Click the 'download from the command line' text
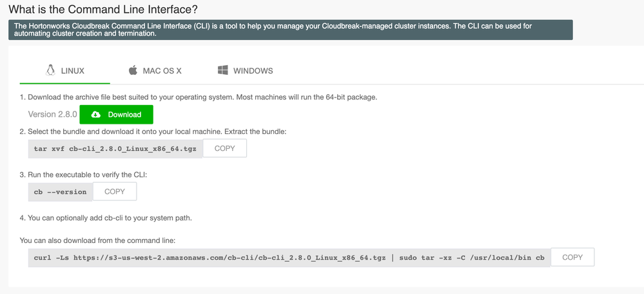Screen dimensions: 644x294 (97, 240)
